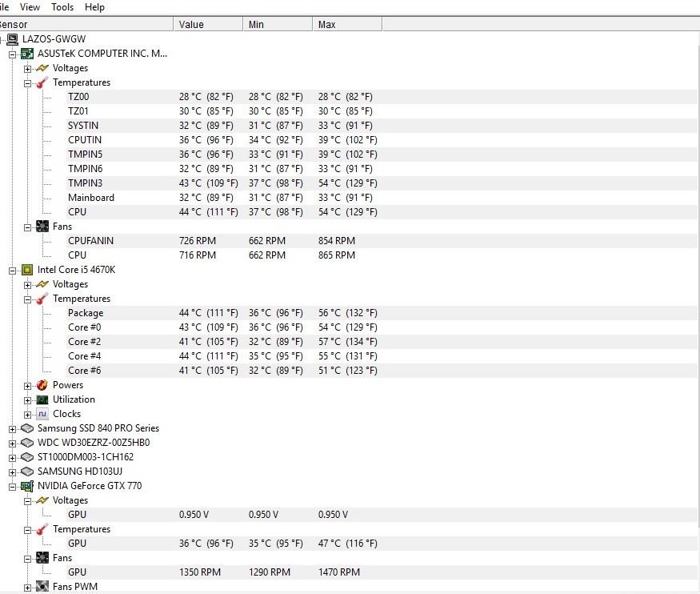Select the TZ01 temperature row
700x594 pixels.
382,111
